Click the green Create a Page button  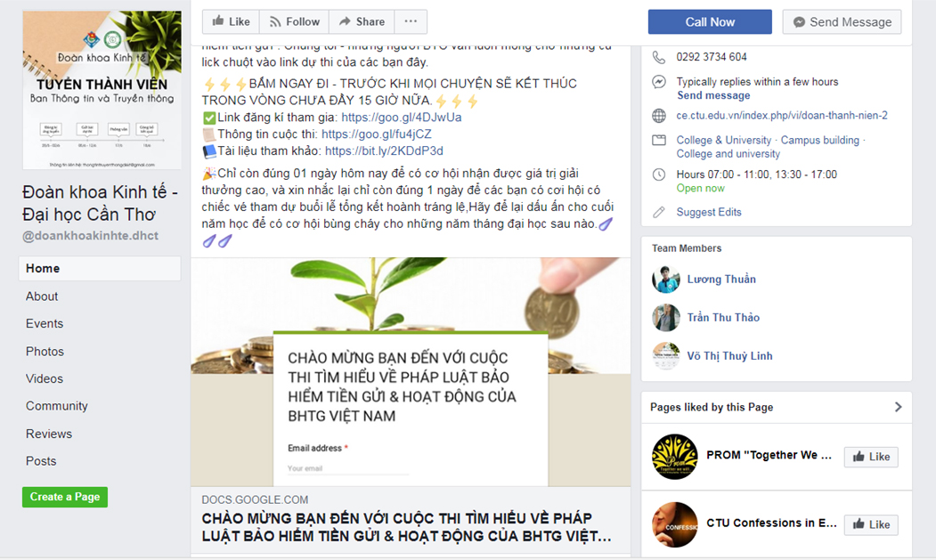pos(65,497)
